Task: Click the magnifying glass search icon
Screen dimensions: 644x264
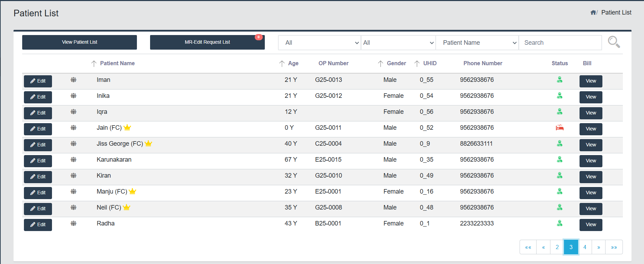Action: click(x=613, y=42)
